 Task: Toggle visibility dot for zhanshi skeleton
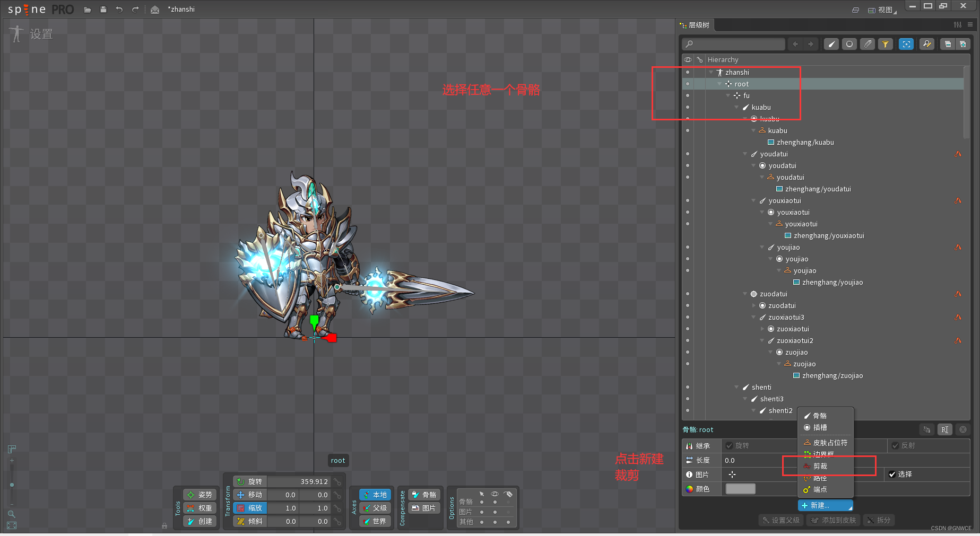click(x=688, y=72)
